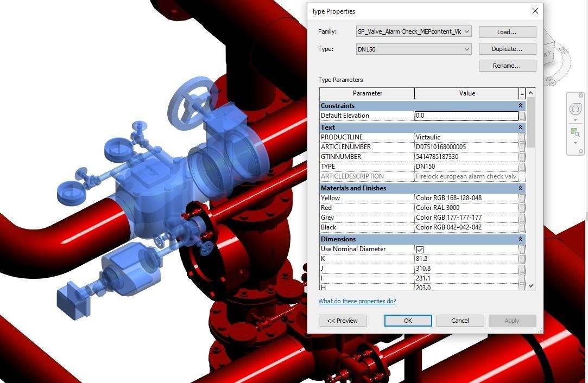Image resolution: width=588 pixels, height=383 pixels.
Task: Collapse the Dimensions parameter section
Action: pyautogui.click(x=520, y=239)
